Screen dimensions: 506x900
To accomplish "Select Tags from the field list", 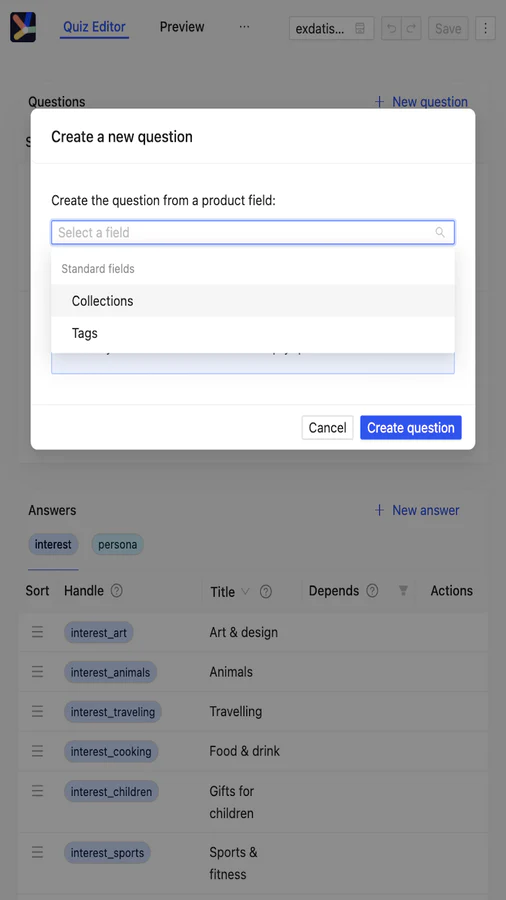I will pos(253,333).
